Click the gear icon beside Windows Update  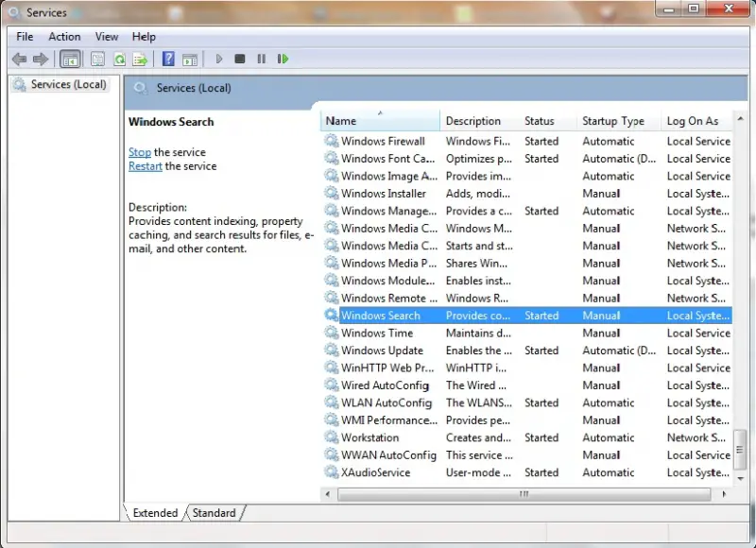point(332,350)
